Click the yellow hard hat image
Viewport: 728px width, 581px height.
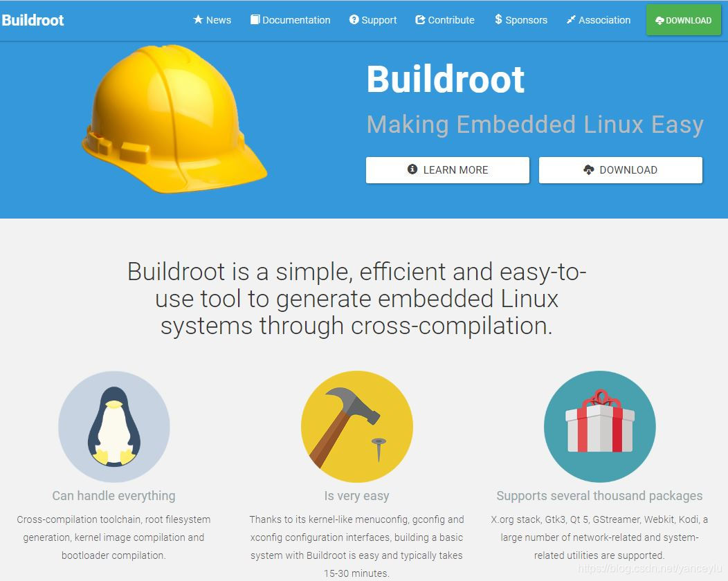(x=174, y=119)
